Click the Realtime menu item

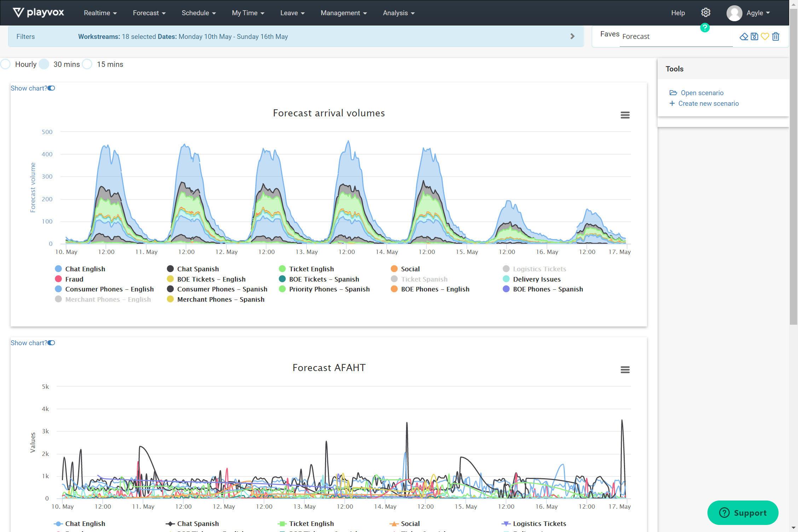point(100,12)
